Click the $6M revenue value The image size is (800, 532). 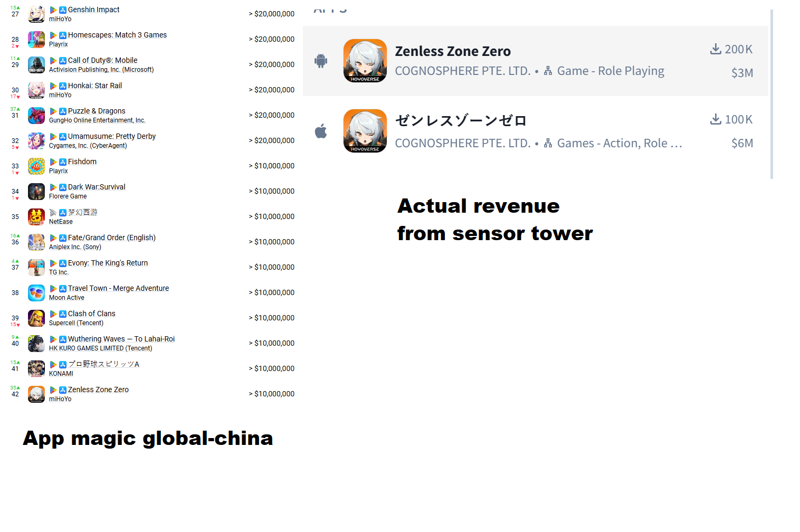pyautogui.click(x=742, y=143)
